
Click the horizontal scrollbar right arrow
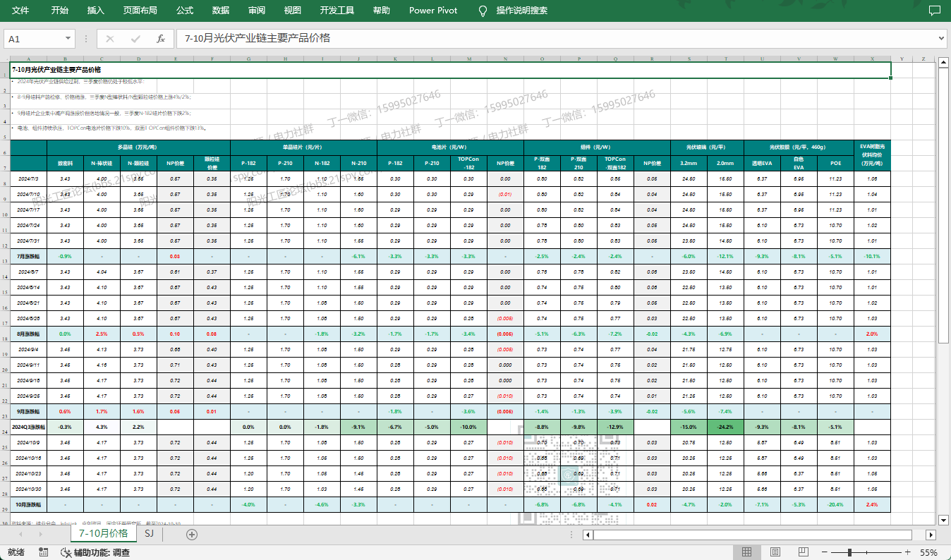931,535
